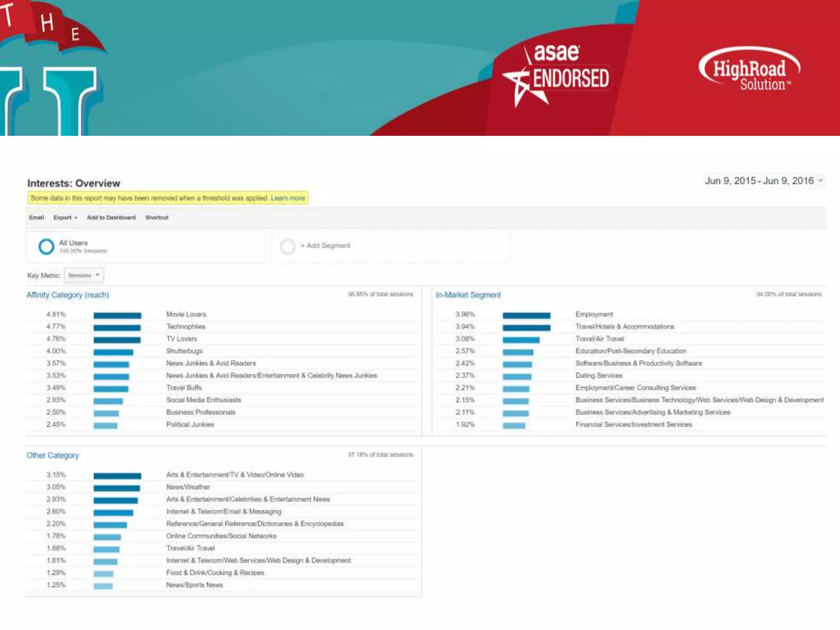Click the Movie Lovers bar

coord(117,315)
